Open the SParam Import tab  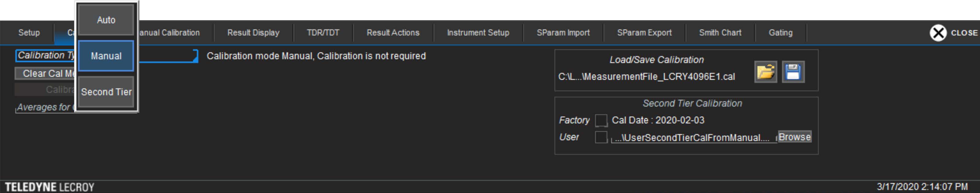point(563,33)
